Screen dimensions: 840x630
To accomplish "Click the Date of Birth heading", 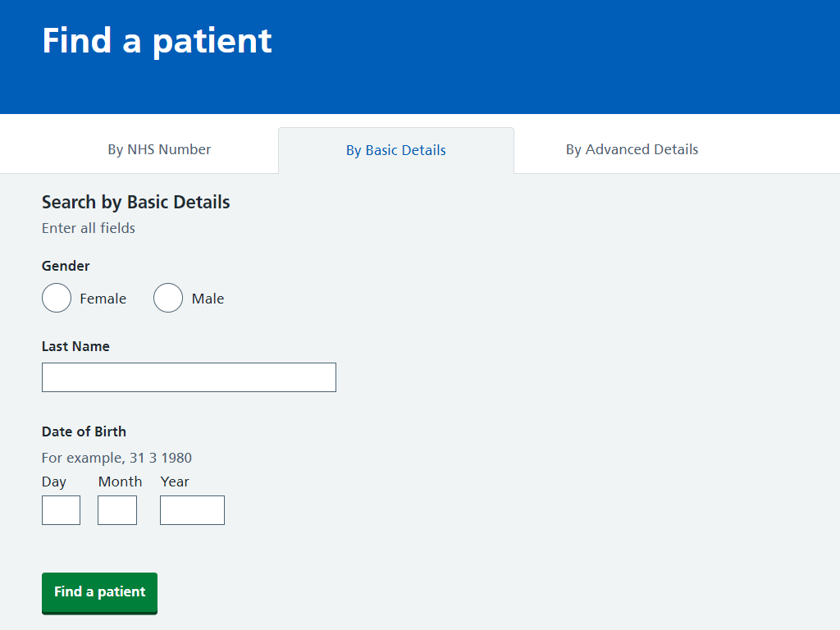I will (84, 431).
